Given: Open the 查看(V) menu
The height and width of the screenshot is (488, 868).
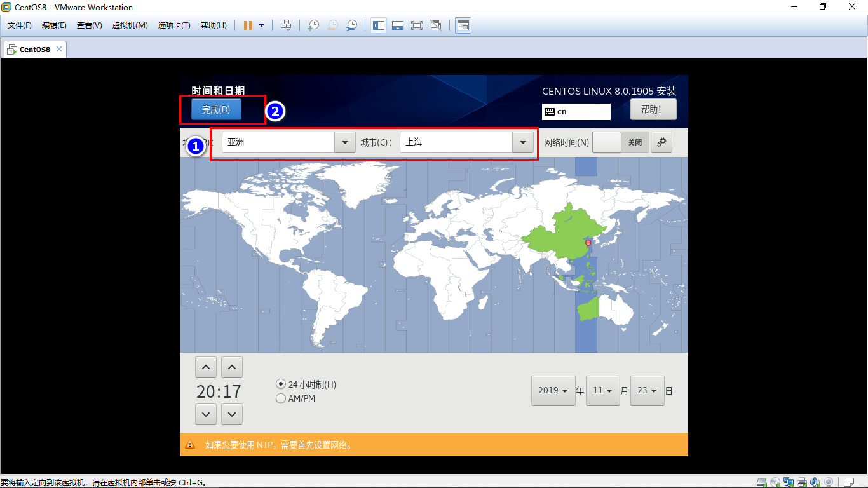Looking at the screenshot, I should (x=89, y=25).
